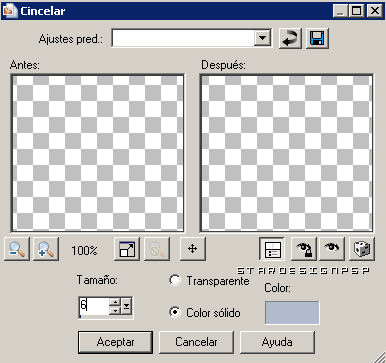Toggle the show/hide previews panel icon
Viewport: 386px width, 363px height.
click(272, 249)
